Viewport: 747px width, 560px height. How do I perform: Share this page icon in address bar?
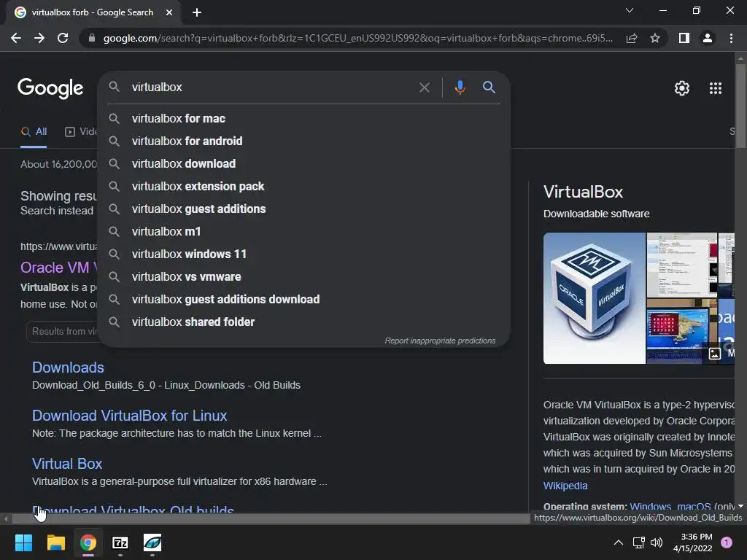632,38
